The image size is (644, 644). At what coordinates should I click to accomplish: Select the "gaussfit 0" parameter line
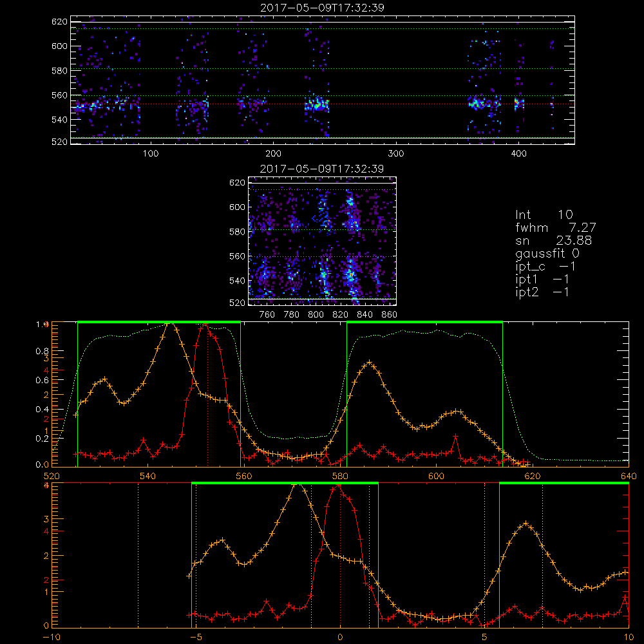547,253
